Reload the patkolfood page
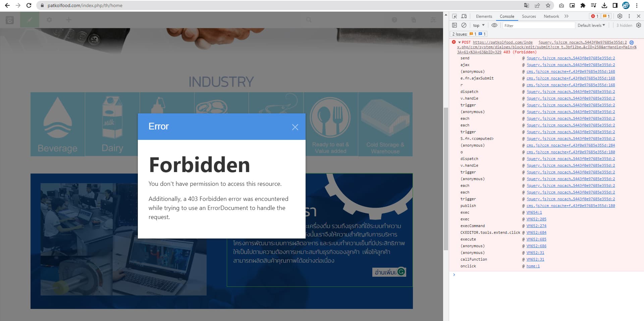Image resolution: width=644 pixels, height=321 pixels. (x=29, y=5)
